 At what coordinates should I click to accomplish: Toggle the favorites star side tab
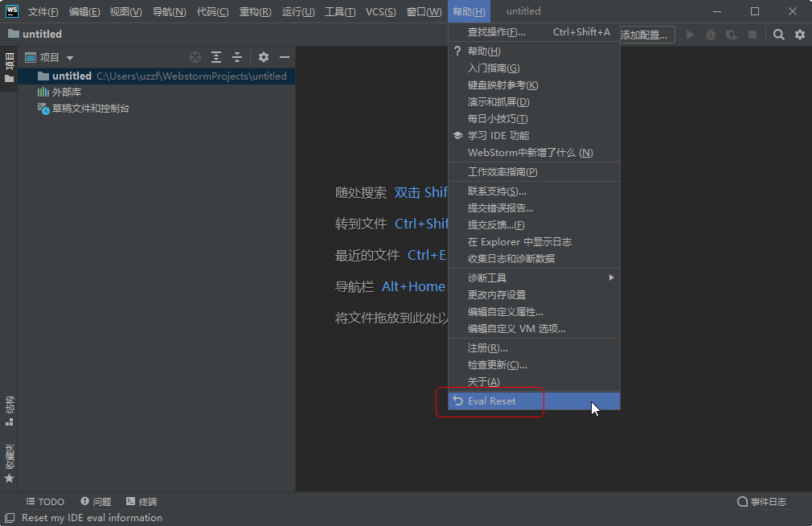point(9,463)
